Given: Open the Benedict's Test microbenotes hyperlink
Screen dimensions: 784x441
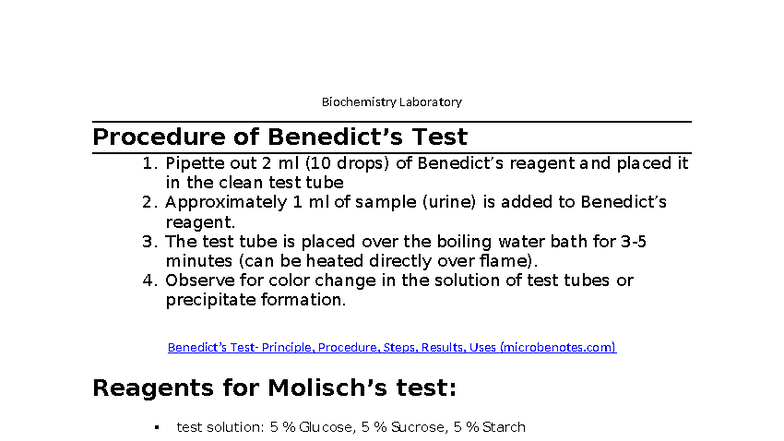Looking at the screenshot, I should [392, 347].
